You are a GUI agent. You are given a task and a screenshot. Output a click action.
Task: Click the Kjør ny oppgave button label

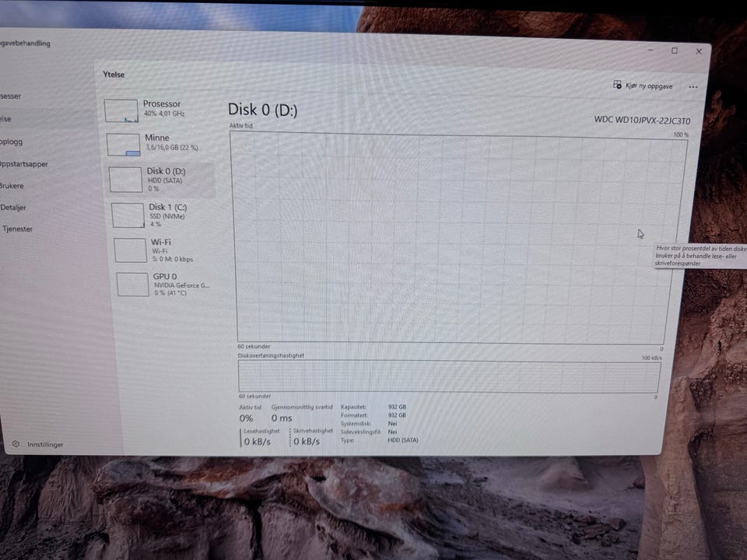[649, 86]
